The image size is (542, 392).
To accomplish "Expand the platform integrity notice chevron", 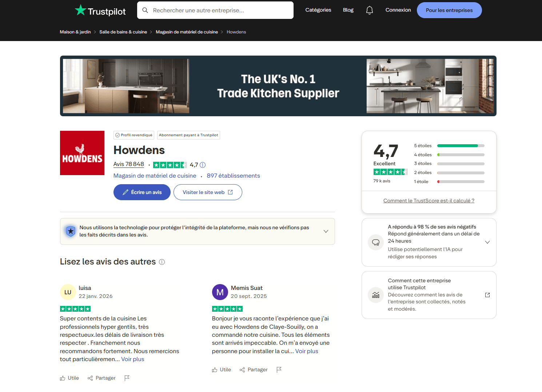I will [x=326, y=231].
